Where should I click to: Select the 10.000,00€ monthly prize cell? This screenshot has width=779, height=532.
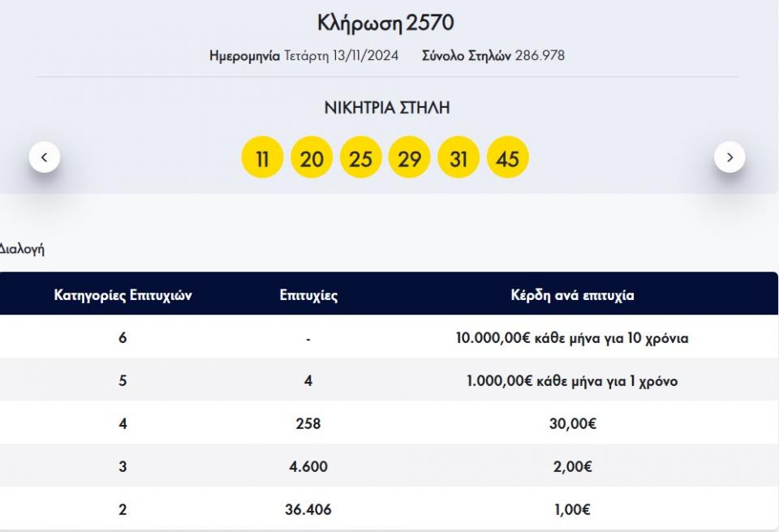[572, 338]
